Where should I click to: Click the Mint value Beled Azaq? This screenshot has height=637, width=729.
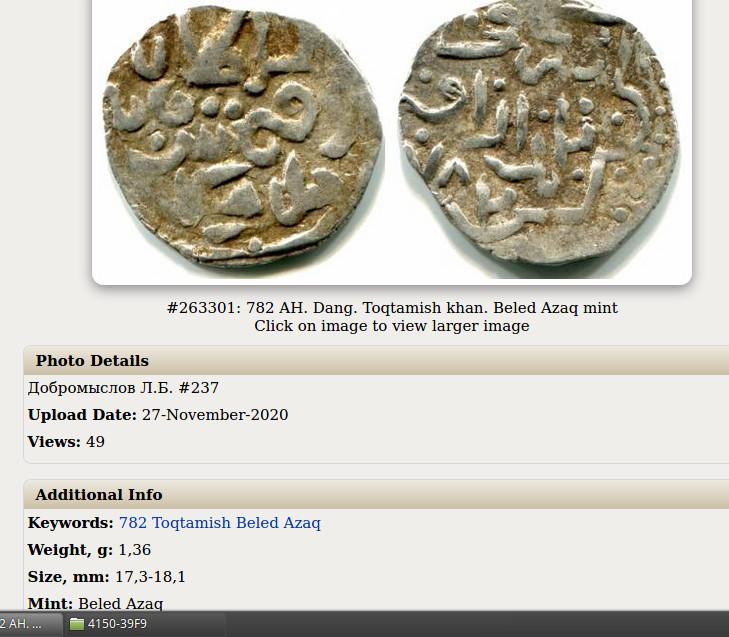(120, 604)
